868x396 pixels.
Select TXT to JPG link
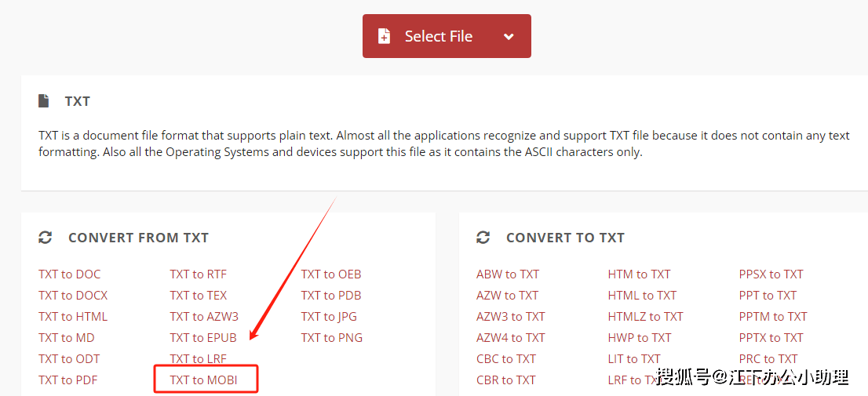(x=329, y=316)
